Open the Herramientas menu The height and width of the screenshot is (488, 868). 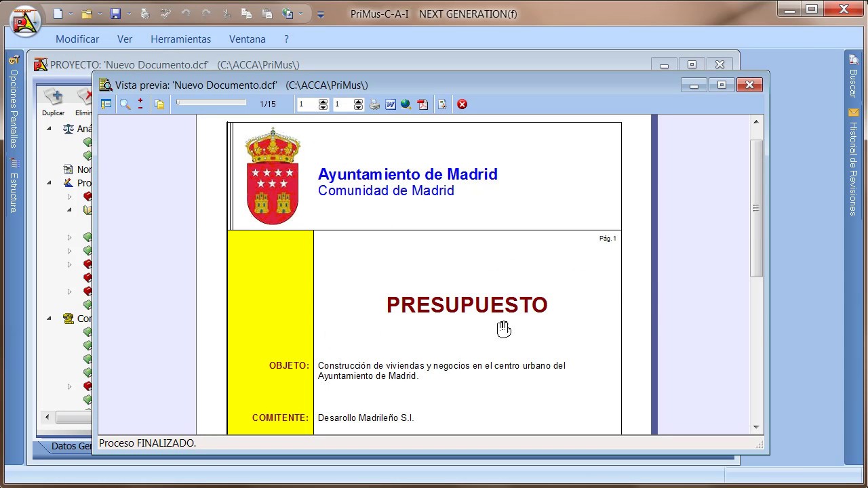pos(181,39)
